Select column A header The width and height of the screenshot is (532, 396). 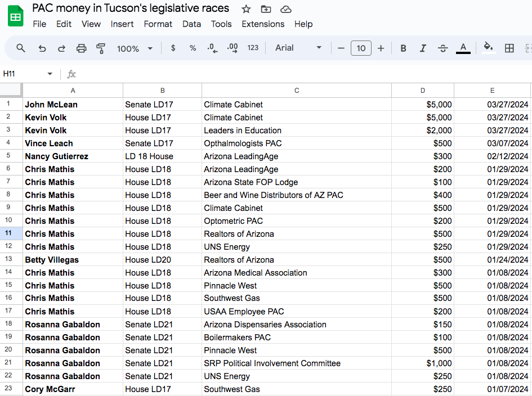pyautogui.click(x=73, y=91)
